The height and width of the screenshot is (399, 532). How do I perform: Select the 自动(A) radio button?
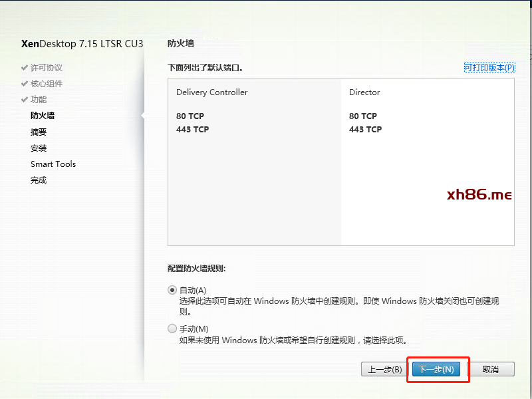coord(173,290)
